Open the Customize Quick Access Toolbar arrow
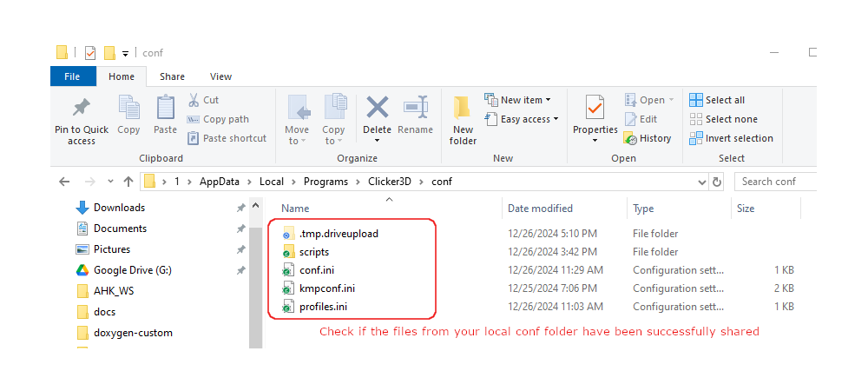 [x=126, y=54]
